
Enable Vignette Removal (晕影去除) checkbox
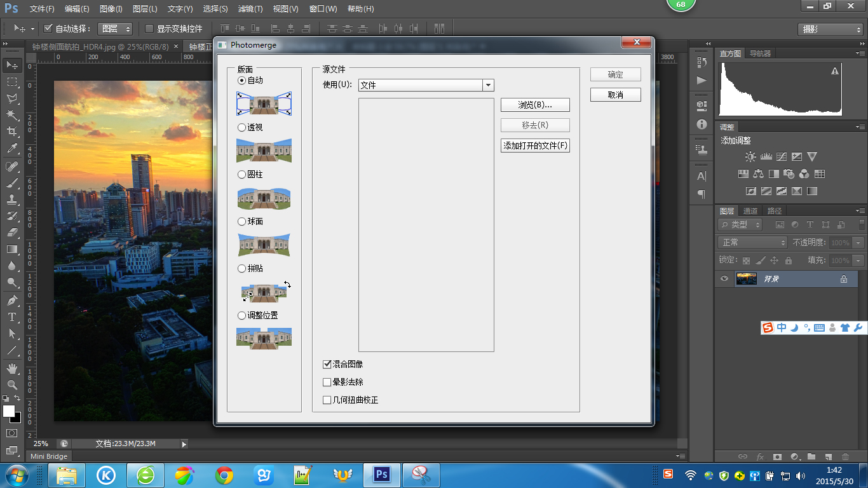[x=327, y=383]
